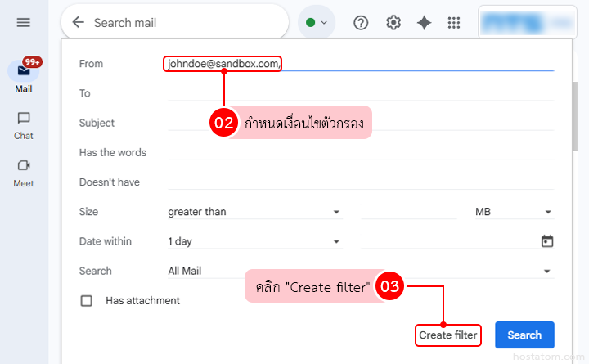Open the main menu hamburger icon
589x364 pixels.
[24, 23]
